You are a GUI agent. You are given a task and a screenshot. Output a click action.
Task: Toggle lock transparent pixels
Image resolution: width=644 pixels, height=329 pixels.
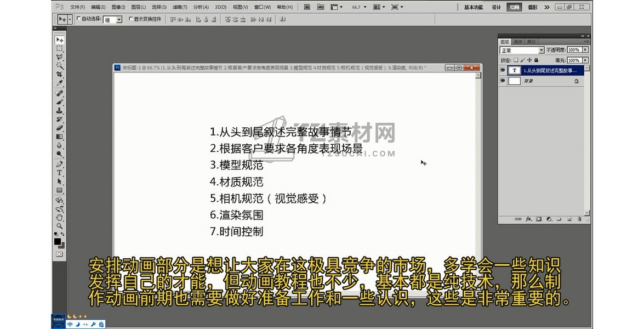click(516, 60)
